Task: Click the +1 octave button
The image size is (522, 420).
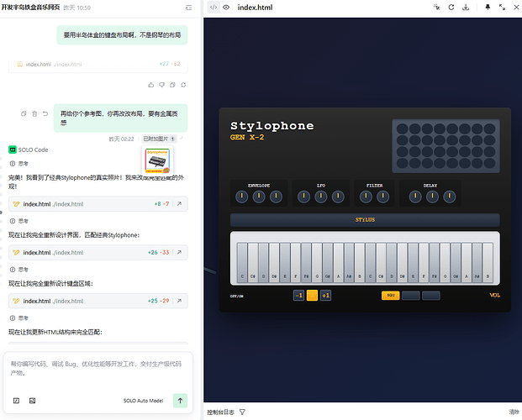Action: 325,295
